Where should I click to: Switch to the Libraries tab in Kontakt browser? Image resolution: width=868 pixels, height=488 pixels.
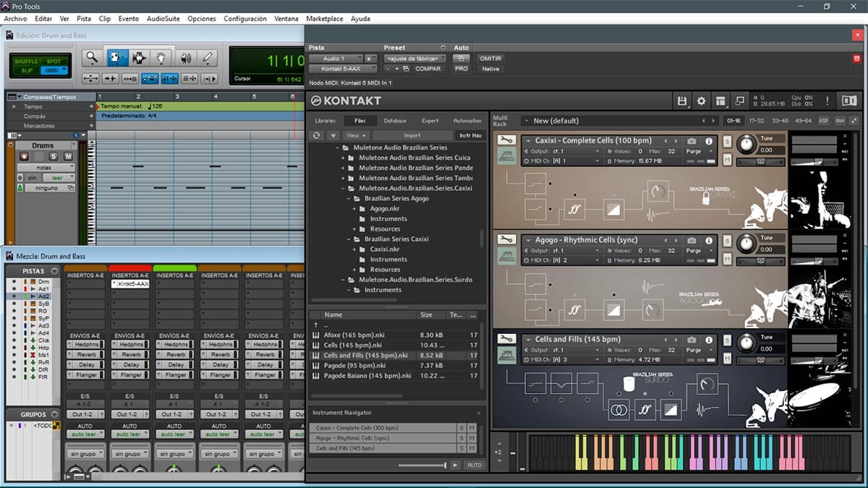tap(325, 121)
